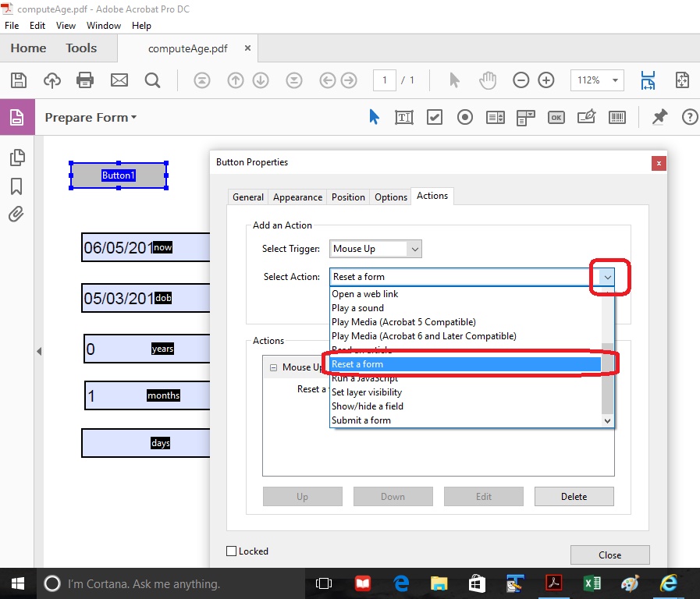Switch to the Appearance tab
Screen dimensions: 700x599
tap(297, 197)
